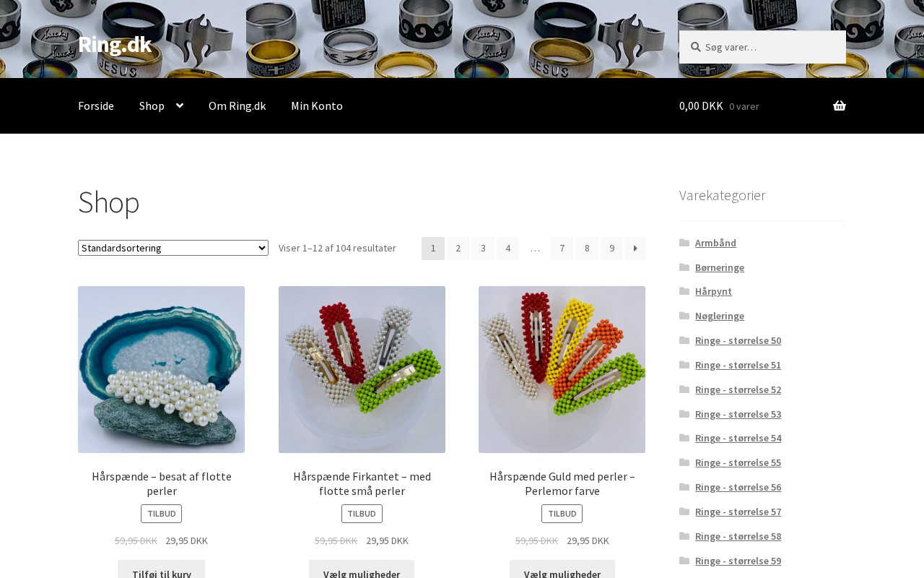Click the search magnifier icon
The height and width of the screenshot is (578, 924).
[x=695, y=47]
